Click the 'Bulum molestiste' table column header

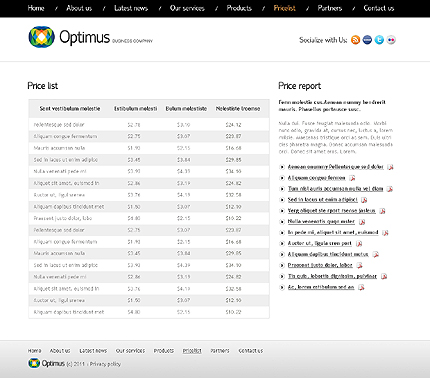click(186, 109)
